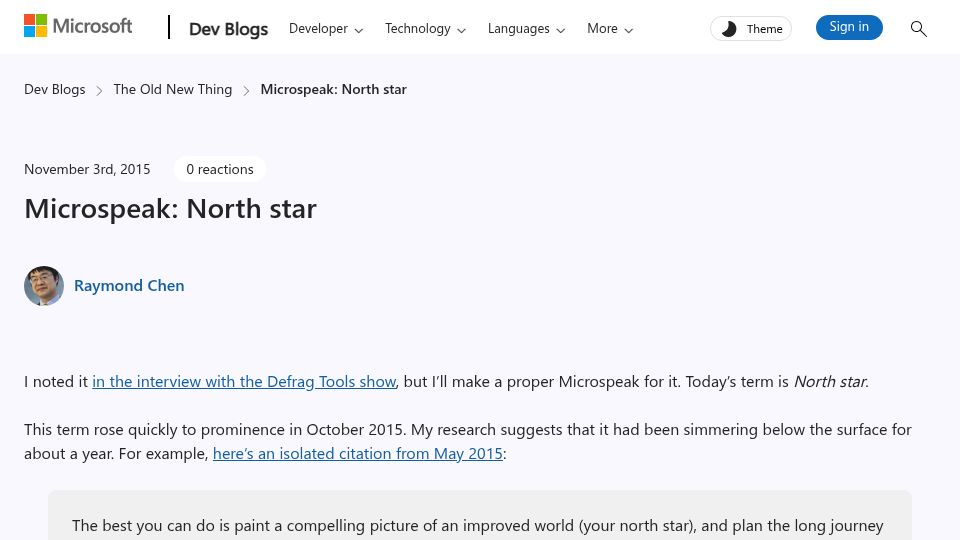Open Raymond Chen author profile link
The image size is (960, 540).
coord(129,286)
